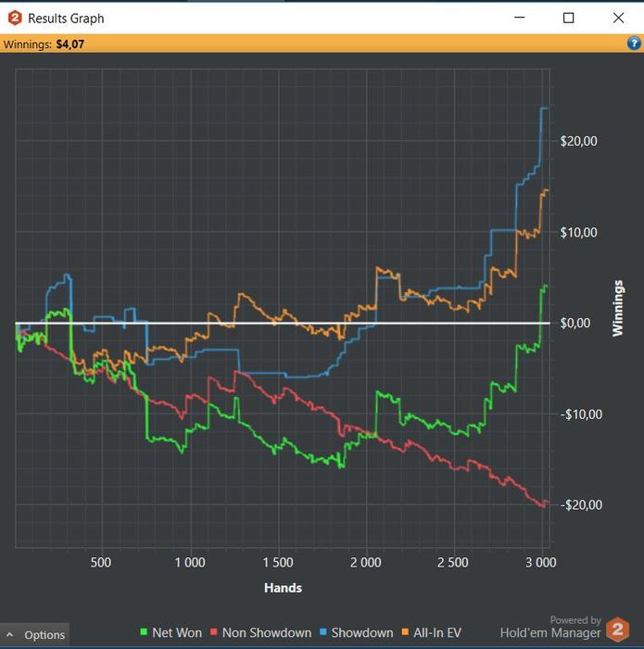The image size is (644, 649).
Task: Click the Hold'em Manager 2 title bar logo
Action: coord(15,19)
